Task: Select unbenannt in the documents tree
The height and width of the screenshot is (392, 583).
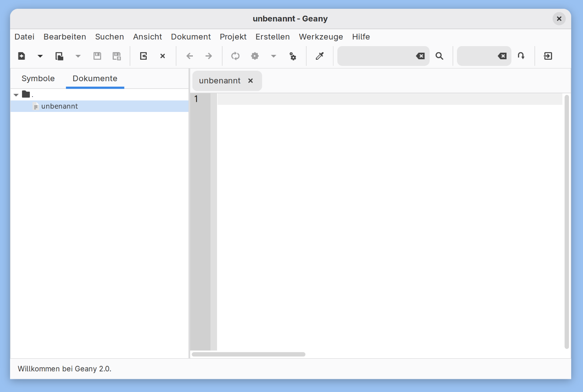Action: point(60,106)
